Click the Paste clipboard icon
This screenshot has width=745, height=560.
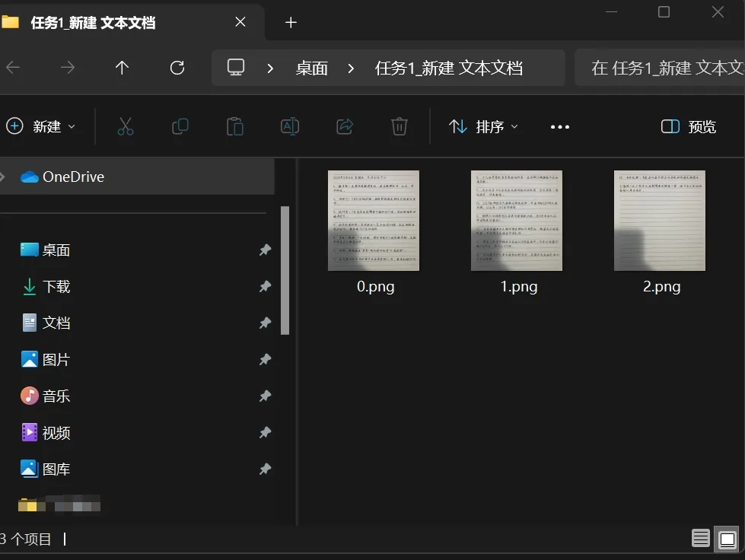tap(234, 127)
